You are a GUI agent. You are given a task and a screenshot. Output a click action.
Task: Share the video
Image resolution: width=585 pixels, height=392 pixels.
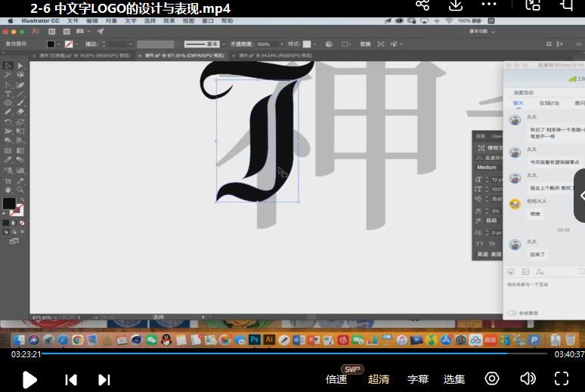pos(422,5)
